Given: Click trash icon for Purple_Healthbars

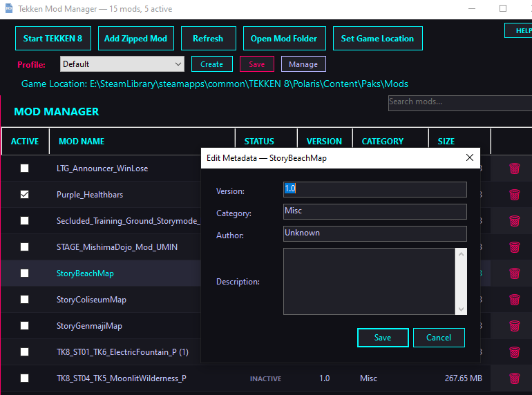Looking at the screenshot, I should [x=514, y=195].
